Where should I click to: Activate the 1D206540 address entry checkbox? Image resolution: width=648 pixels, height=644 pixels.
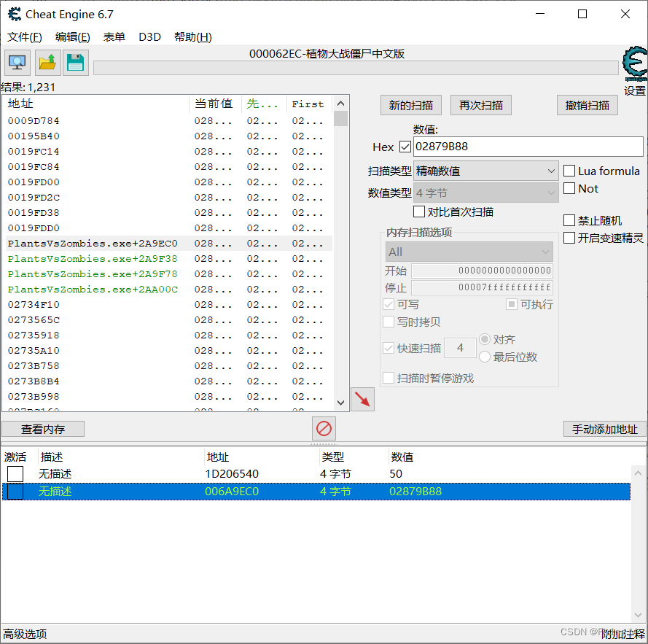tap(15, 474)
